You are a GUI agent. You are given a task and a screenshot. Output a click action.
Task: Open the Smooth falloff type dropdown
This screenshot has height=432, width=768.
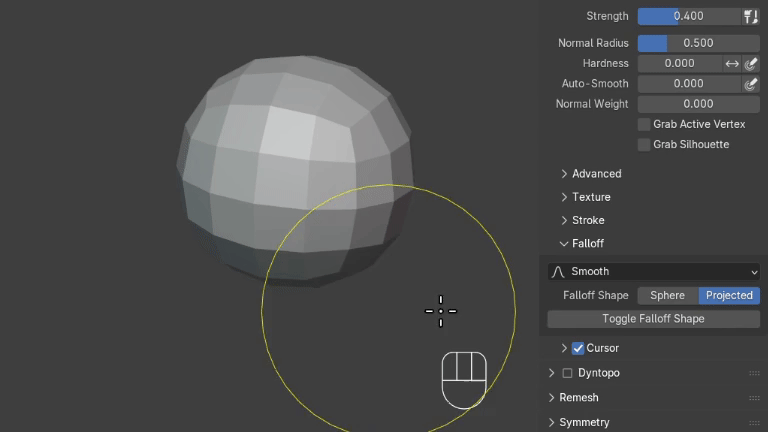(x=654, y=271)
